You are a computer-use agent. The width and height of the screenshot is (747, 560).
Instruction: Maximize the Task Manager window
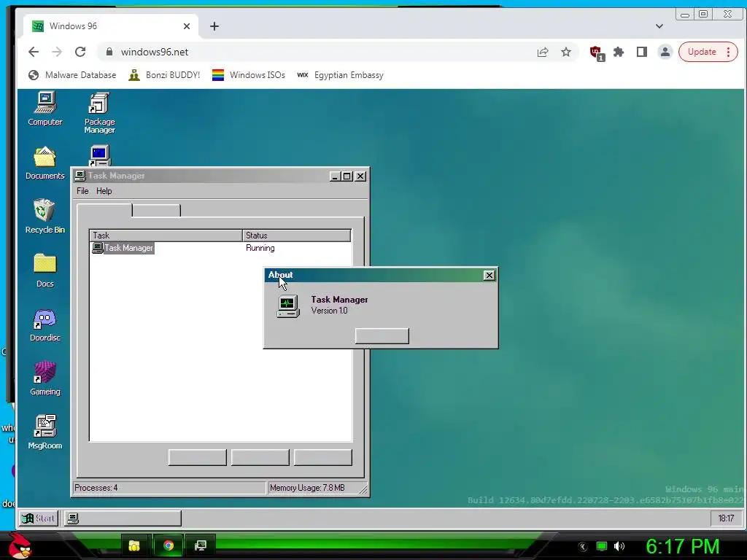coord(347,176)
